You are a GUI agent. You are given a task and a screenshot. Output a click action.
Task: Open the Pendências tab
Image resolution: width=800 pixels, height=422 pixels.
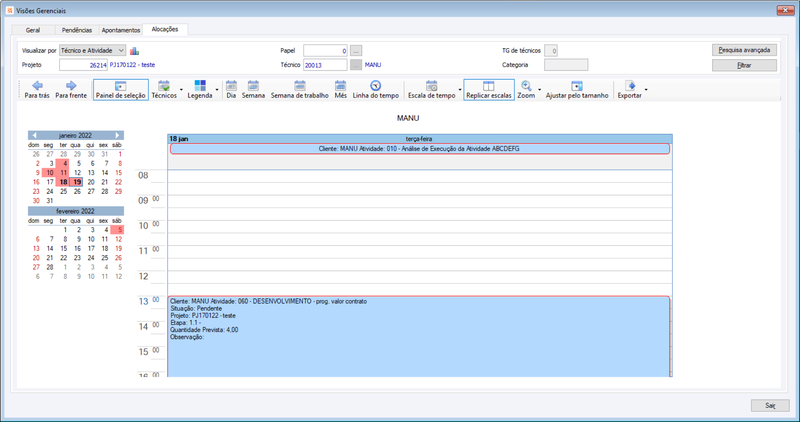(x=77, y=30)
